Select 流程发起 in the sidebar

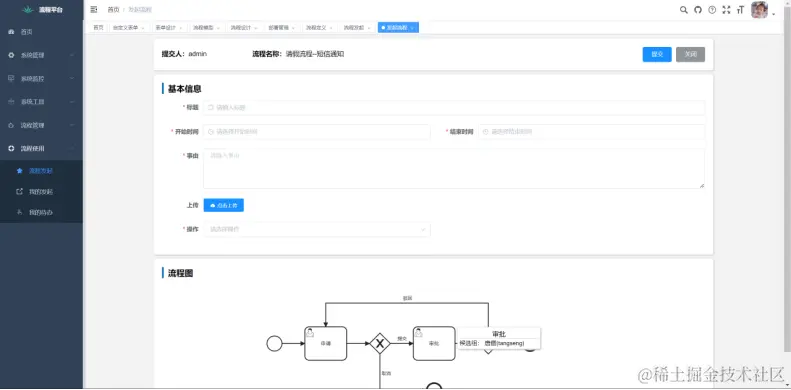point(41,171)
